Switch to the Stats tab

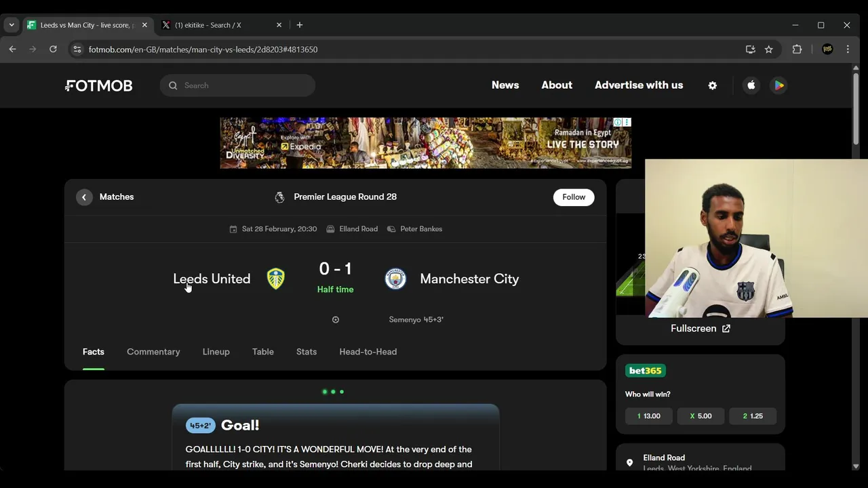(307, 352)
